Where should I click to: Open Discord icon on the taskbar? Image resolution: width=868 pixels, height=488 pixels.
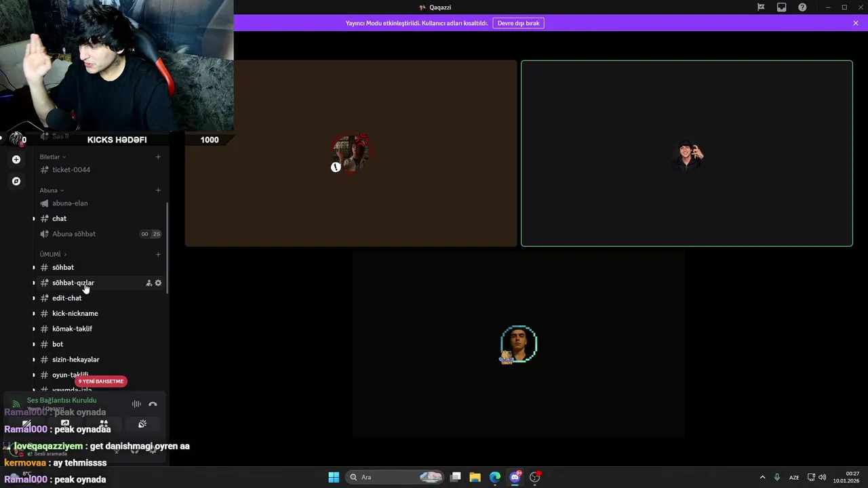pyautogui.click(x=515, y=477)
